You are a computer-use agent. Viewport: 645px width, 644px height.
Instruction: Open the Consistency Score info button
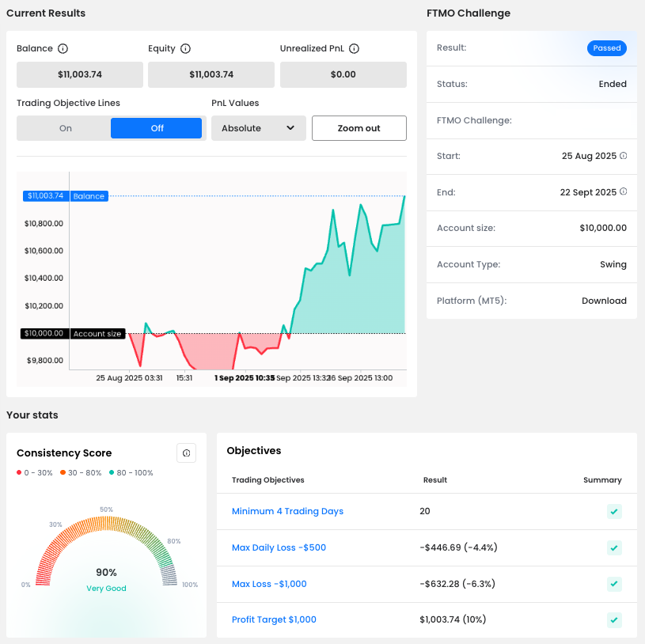[x=186, y=453]
